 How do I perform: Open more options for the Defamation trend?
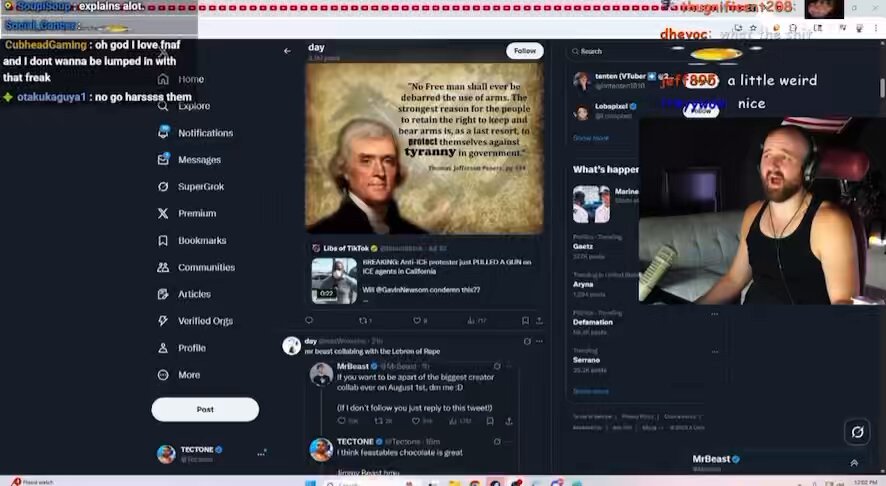click(x=715, y=314)
